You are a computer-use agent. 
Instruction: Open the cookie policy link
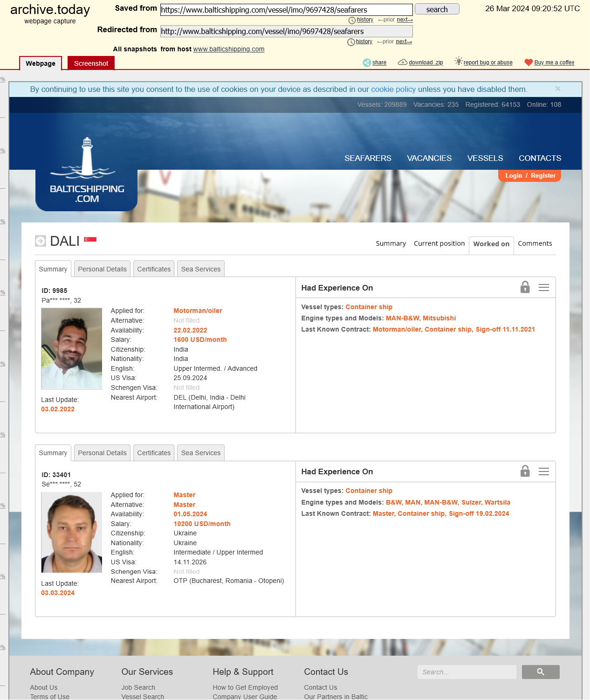click(393, 89)
